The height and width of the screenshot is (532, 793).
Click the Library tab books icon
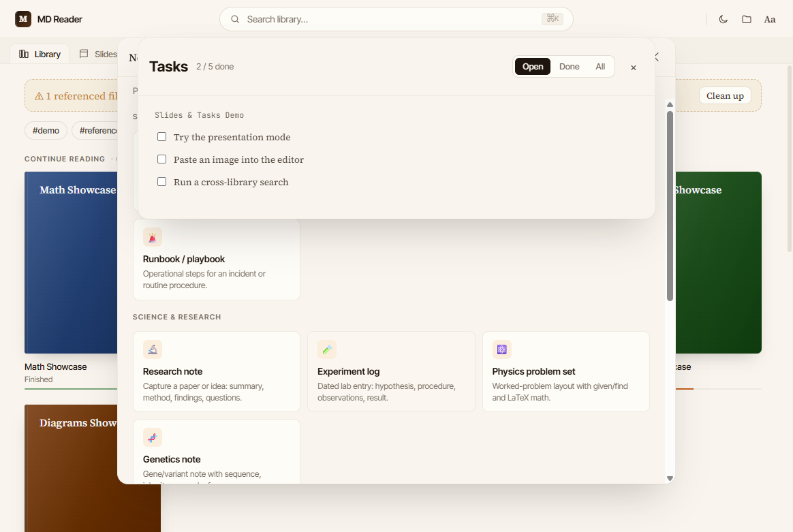(x=24, y=54)
